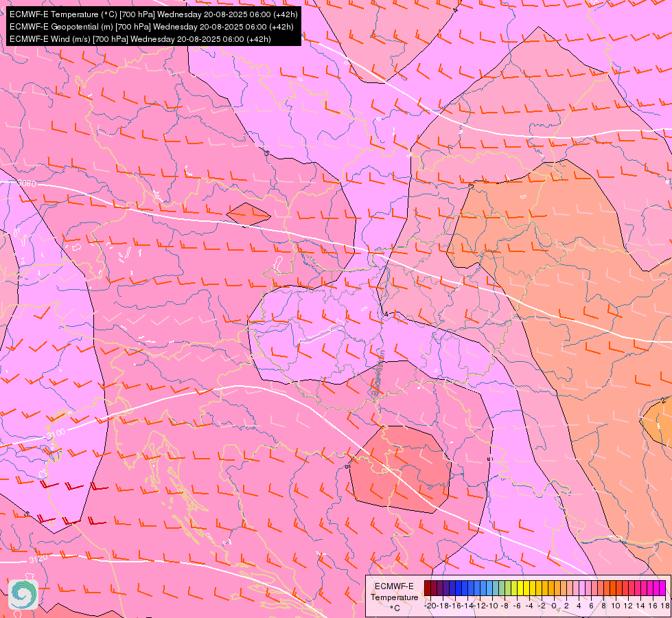Screen dimensions: 672x618
Task: Click the swirl logo icon at the map corner
Action: click(23, 595)
